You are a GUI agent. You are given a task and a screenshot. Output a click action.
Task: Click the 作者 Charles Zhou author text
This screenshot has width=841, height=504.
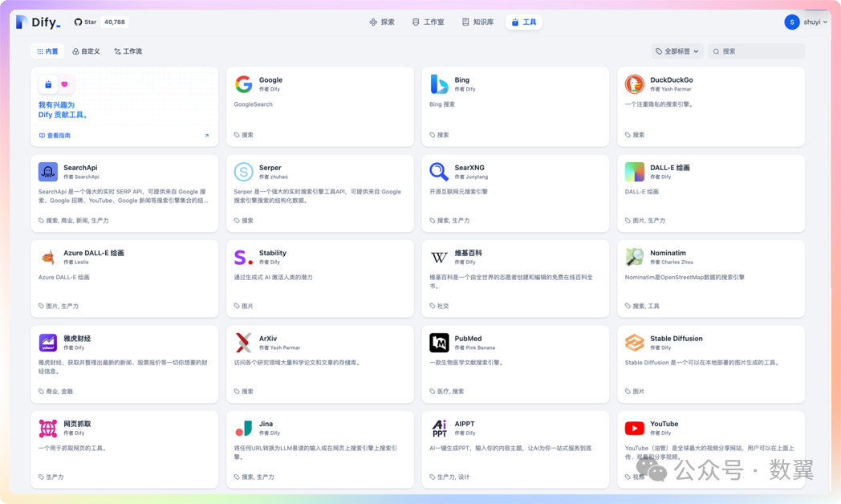point(672,262)
